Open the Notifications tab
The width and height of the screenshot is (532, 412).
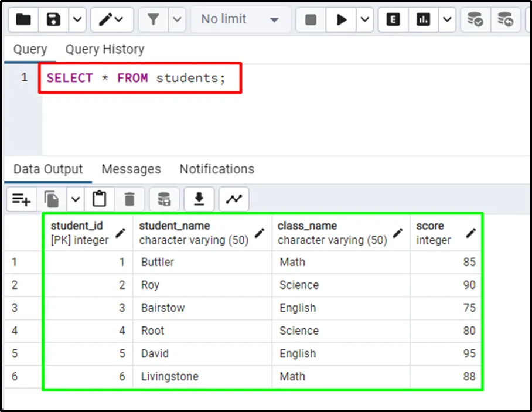[x=217, y=169]
